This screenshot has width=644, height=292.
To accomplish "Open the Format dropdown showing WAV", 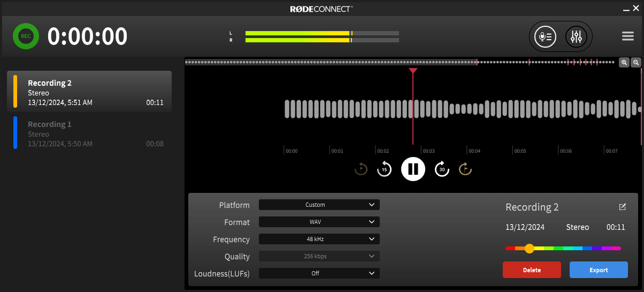I will pyautogui.click(x=319, y=222).
